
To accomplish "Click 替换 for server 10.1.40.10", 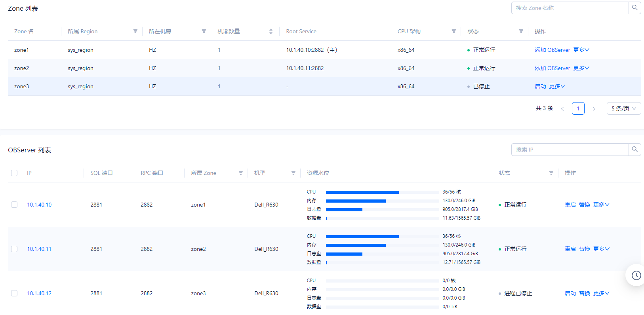I will tap(585, 205).
